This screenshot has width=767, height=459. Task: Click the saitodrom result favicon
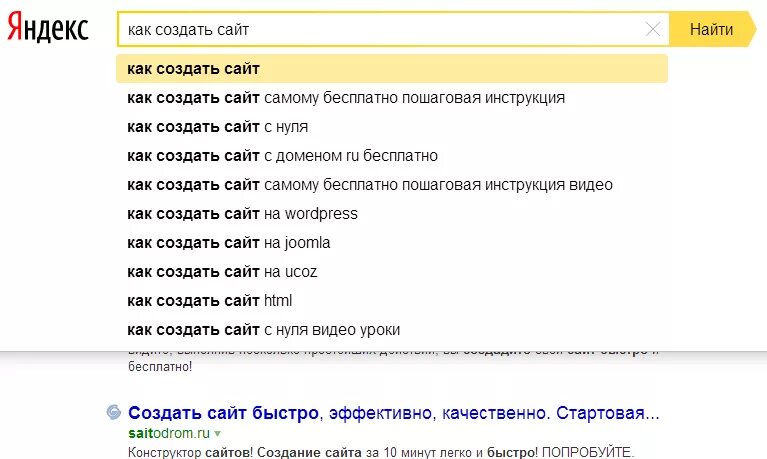pyautogui.click(x=114, y=412)
